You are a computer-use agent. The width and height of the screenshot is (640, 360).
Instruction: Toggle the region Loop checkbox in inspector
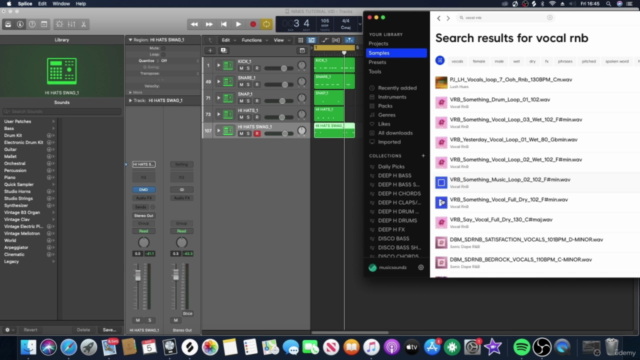163,54
